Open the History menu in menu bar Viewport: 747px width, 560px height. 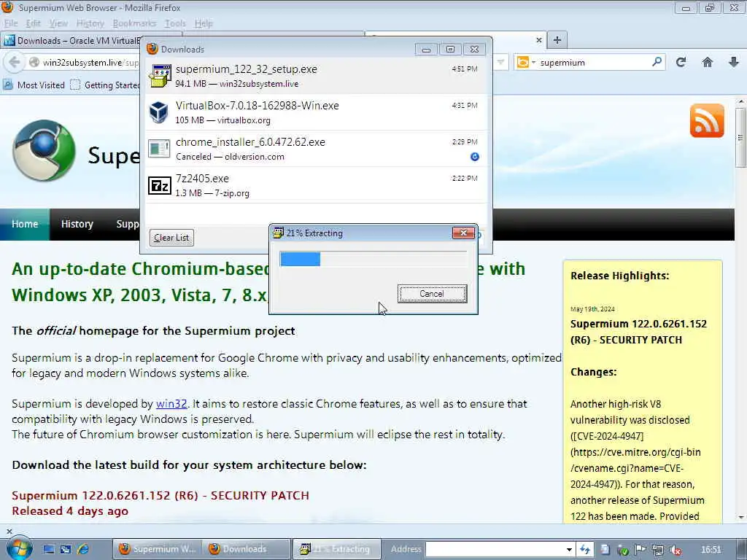90,23
